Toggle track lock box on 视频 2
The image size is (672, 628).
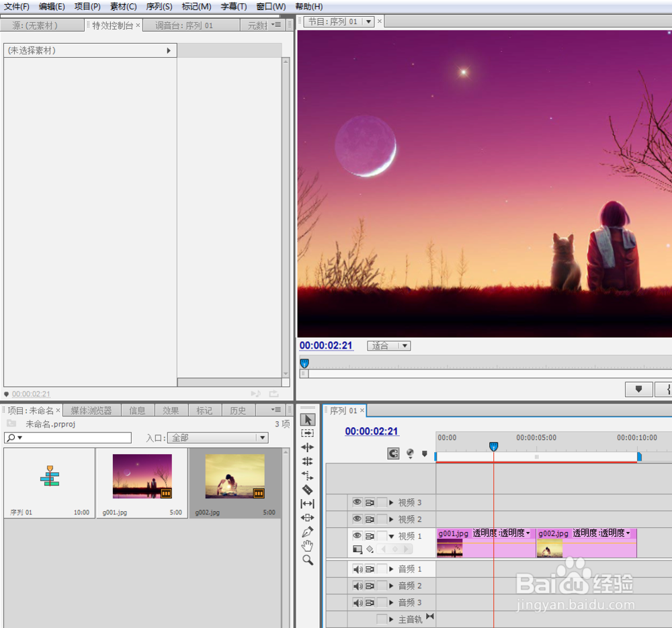pyautogui.click(x=382, y=519)
